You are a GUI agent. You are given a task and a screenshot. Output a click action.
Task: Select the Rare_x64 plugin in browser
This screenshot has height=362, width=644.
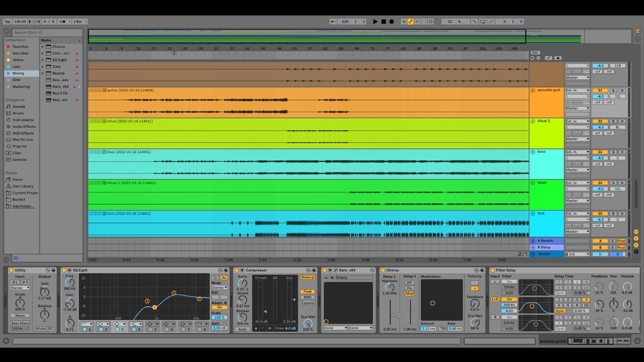60,86
